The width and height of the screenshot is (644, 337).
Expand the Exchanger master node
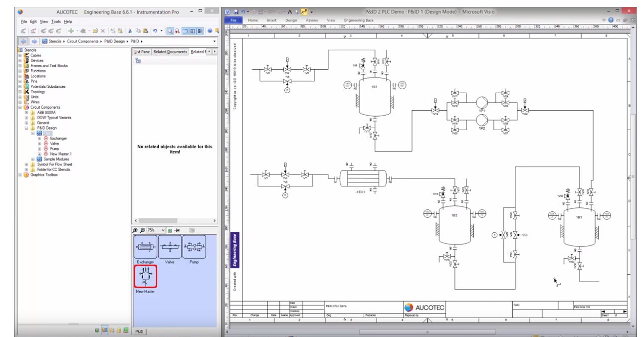coord(39,138)
